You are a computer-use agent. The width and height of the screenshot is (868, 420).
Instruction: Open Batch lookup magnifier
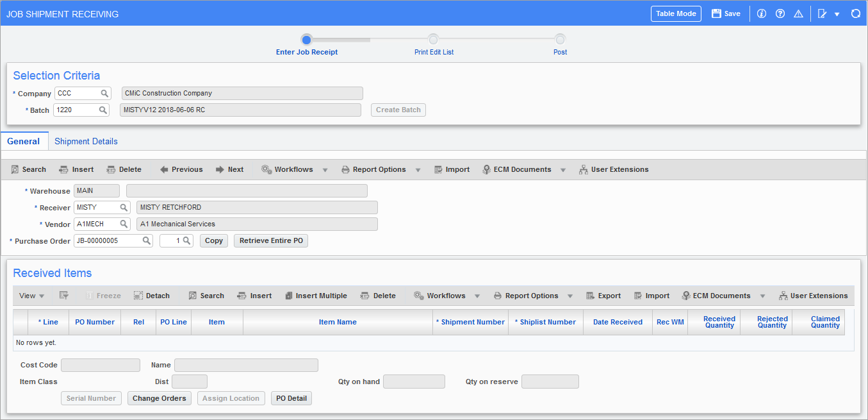point(102,110)
